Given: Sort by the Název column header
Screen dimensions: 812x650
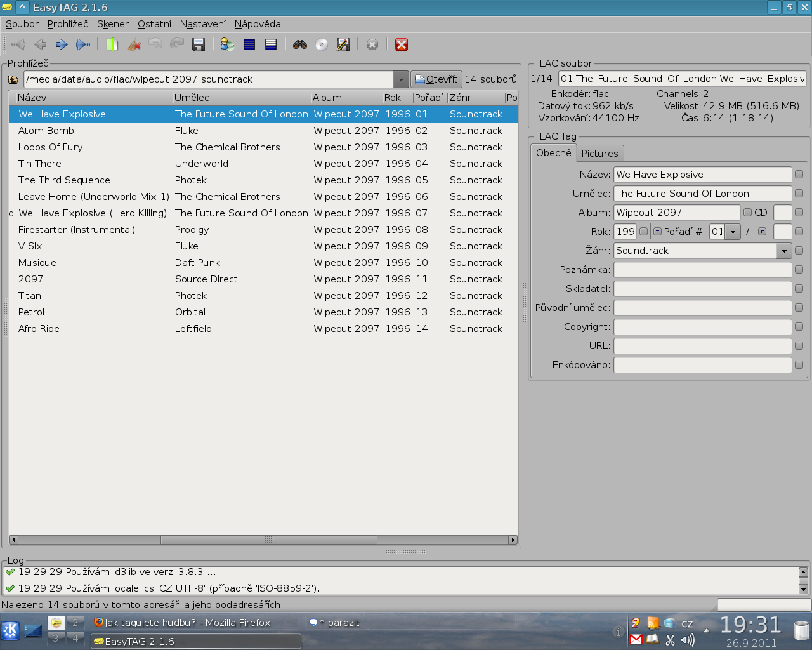Looking at the screenshot, I should (94, 98).
